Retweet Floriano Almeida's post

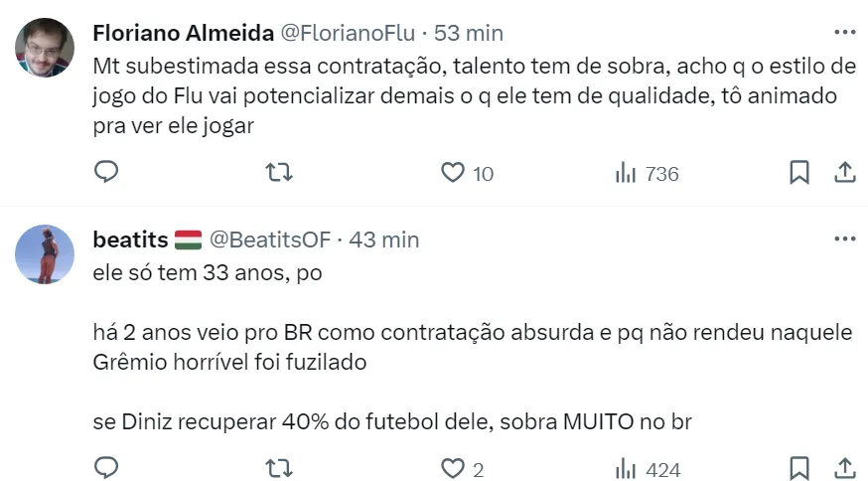(x=280, y=173)
